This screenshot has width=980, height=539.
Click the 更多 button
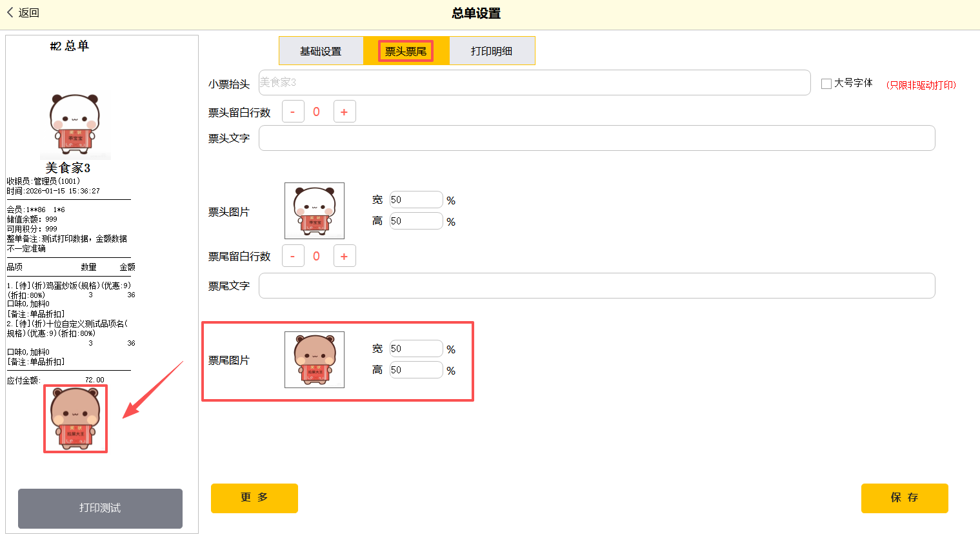(254, 498)
